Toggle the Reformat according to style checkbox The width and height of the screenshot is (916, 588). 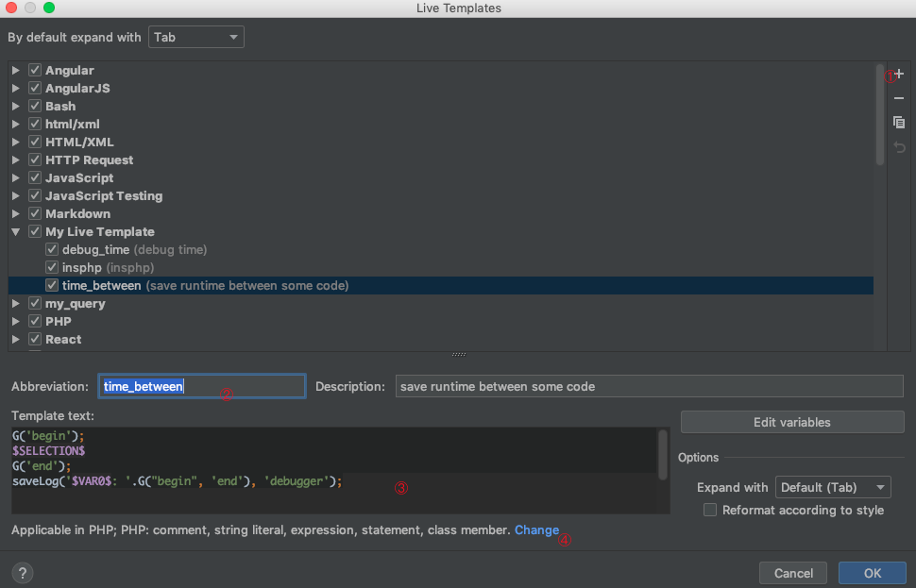click(710, 511)
